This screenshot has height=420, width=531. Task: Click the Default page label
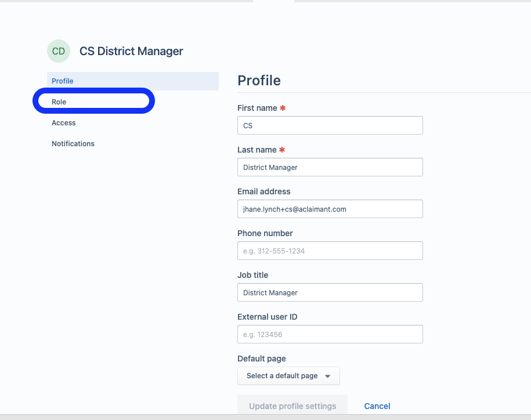(261, 359)
